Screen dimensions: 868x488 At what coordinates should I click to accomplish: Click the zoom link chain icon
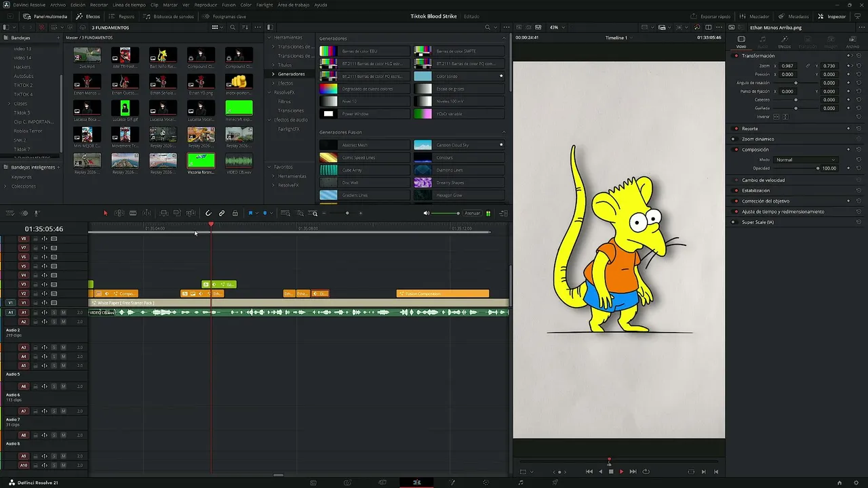(x=807, y=66)
